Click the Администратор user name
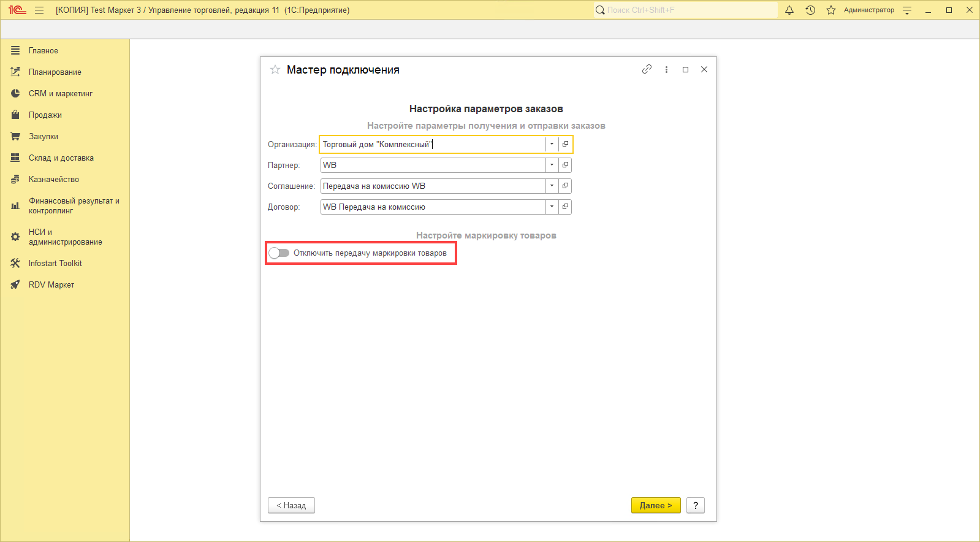This screenshot has width=980, height=542. (x=868, y=10)
